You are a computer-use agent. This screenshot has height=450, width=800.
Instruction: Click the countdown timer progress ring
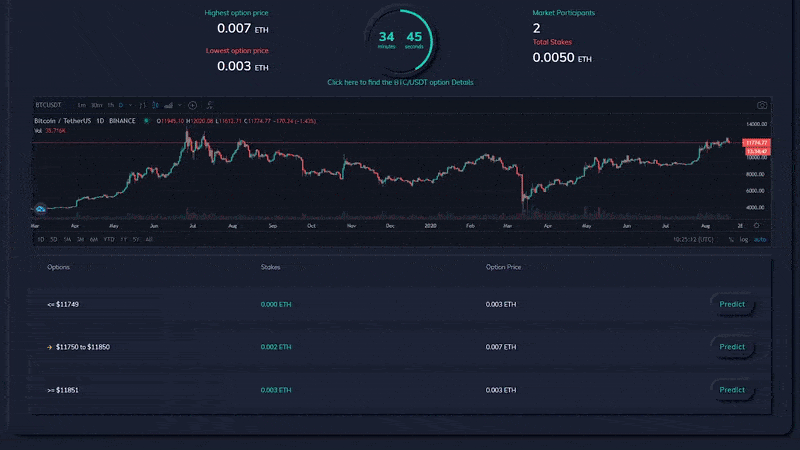point(401,40)
